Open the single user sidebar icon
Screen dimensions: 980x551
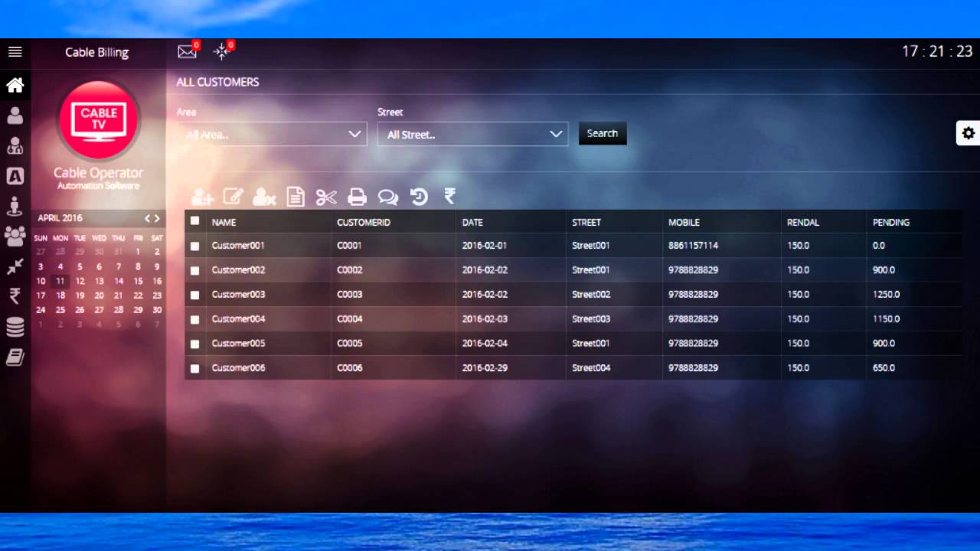click(15, 116)
